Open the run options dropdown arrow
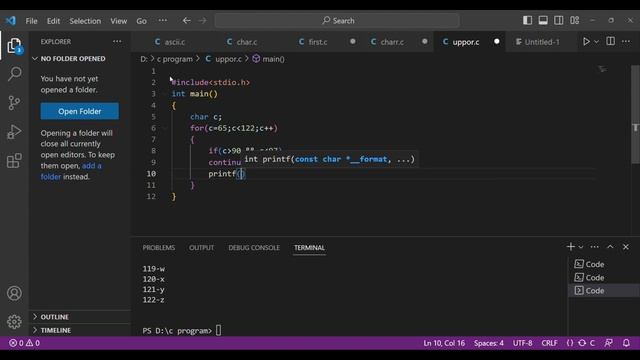 [x=596, y=42]
